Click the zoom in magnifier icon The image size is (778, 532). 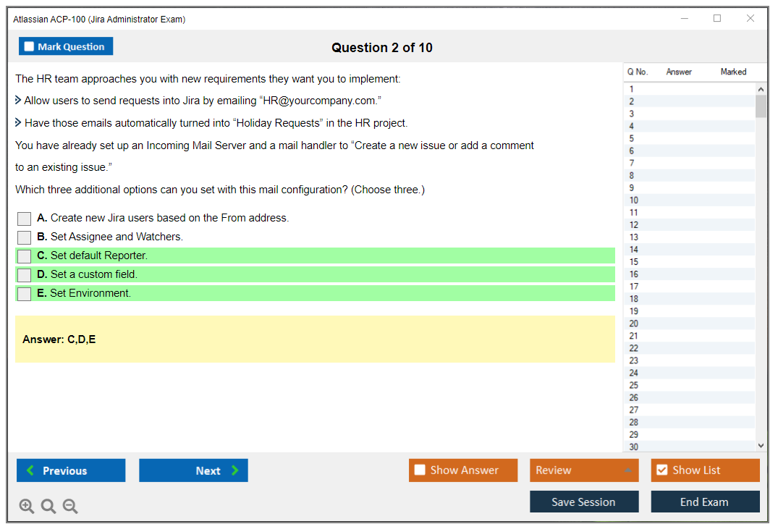point(26,507)
